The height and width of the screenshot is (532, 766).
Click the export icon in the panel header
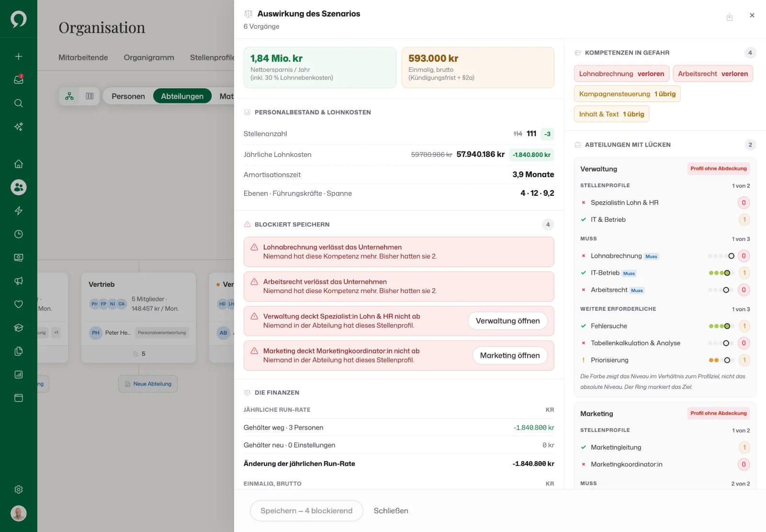730,17
